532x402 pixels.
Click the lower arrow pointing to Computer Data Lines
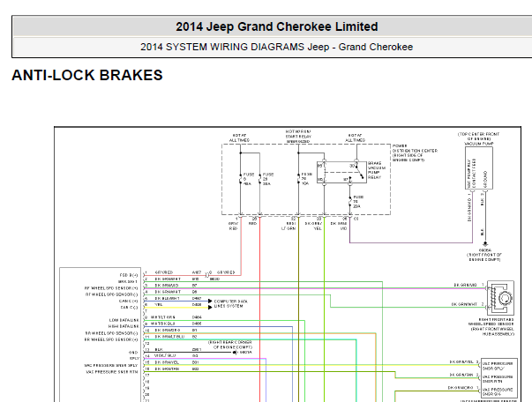[210, 307]
